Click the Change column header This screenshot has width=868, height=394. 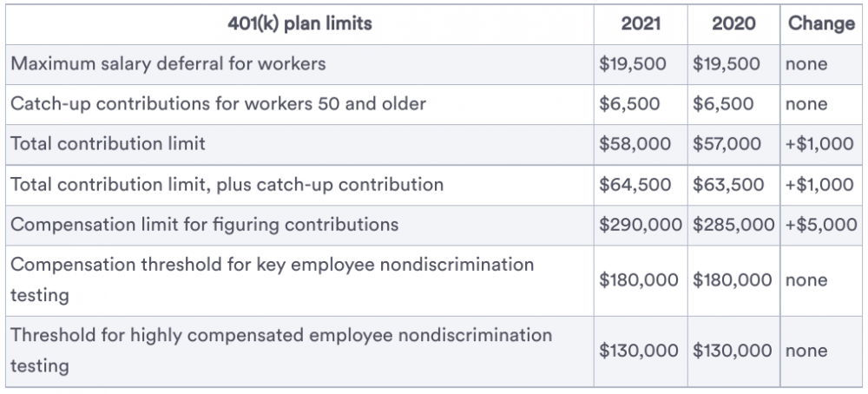tap(821, 24)
